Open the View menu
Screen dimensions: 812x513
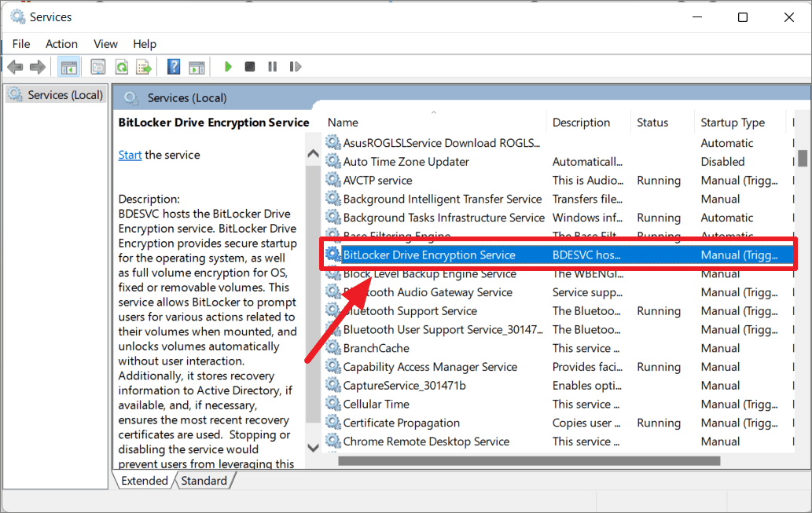tap(105, 44)
